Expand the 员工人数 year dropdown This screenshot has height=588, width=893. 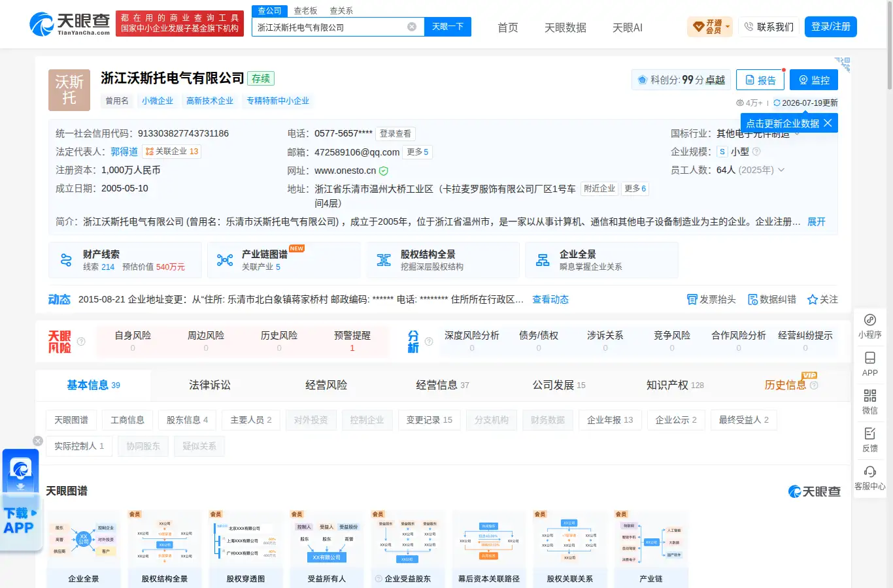(x=781, y=170)
